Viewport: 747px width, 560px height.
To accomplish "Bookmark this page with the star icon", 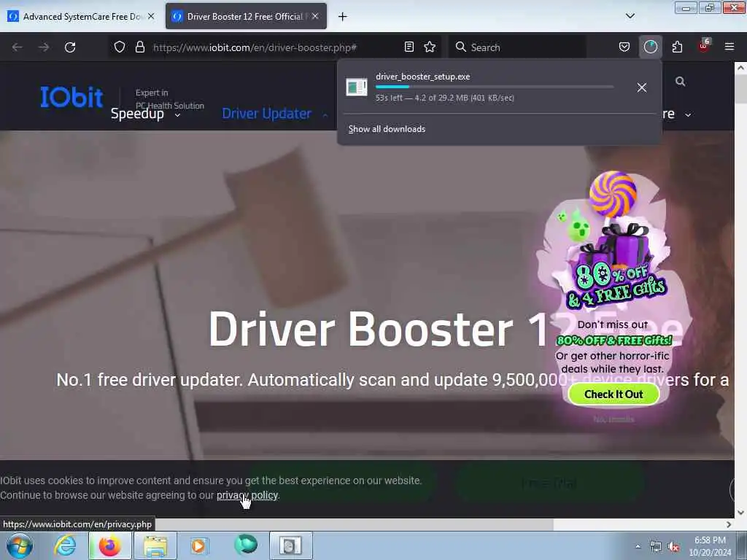I will click(x=430, y=47).
